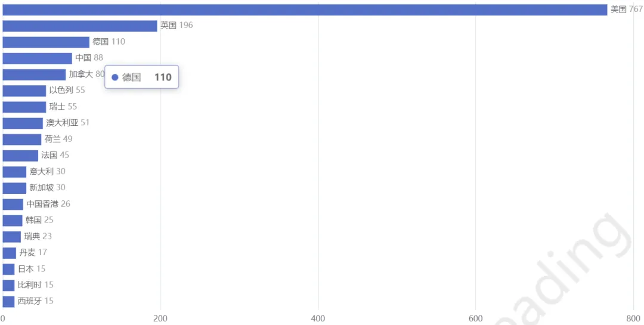Image resolution: width=644 pixels, height=325 pixels.
Task: Select the 澳大利亚 bar showing 51
Action: 23,123
